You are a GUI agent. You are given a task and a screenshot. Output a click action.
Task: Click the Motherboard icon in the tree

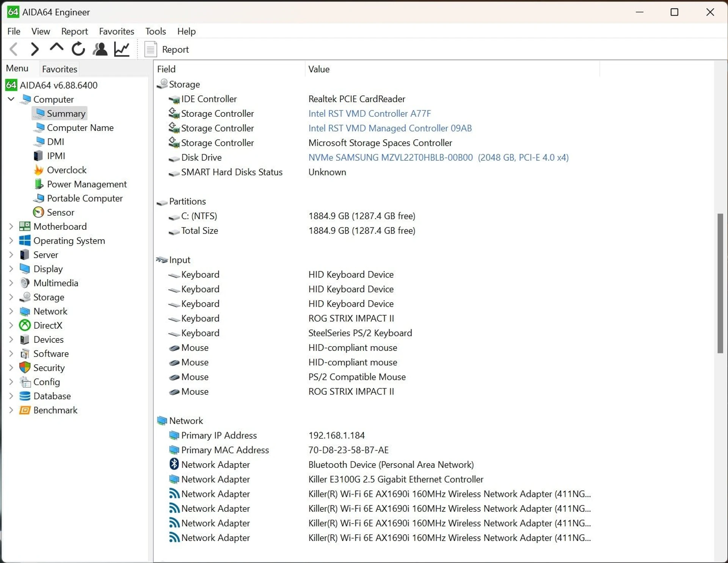point(25,226)
